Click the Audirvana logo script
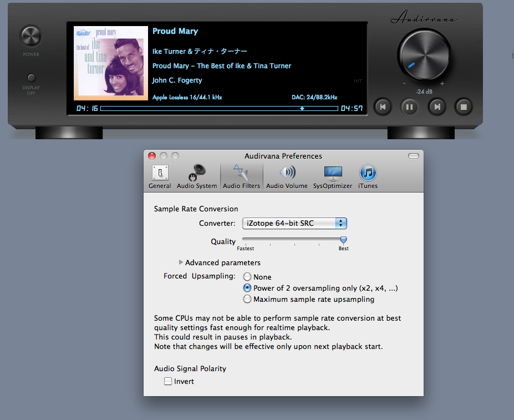 424,17
